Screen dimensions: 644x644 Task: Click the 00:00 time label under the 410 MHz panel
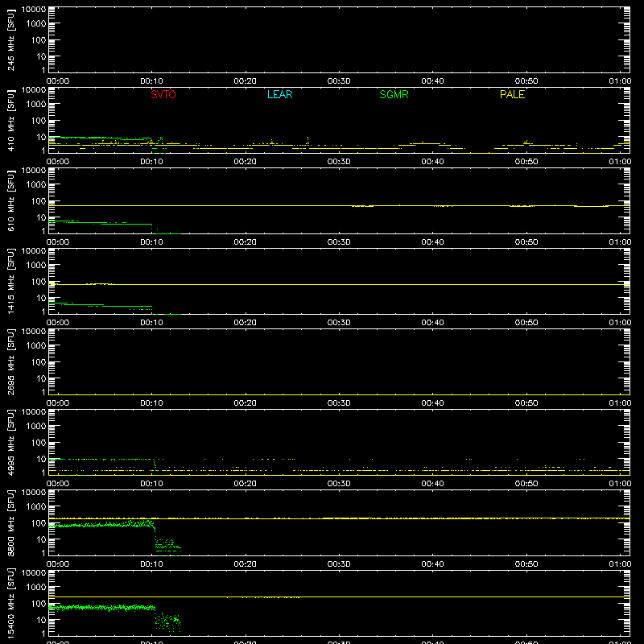pos(58,162)
